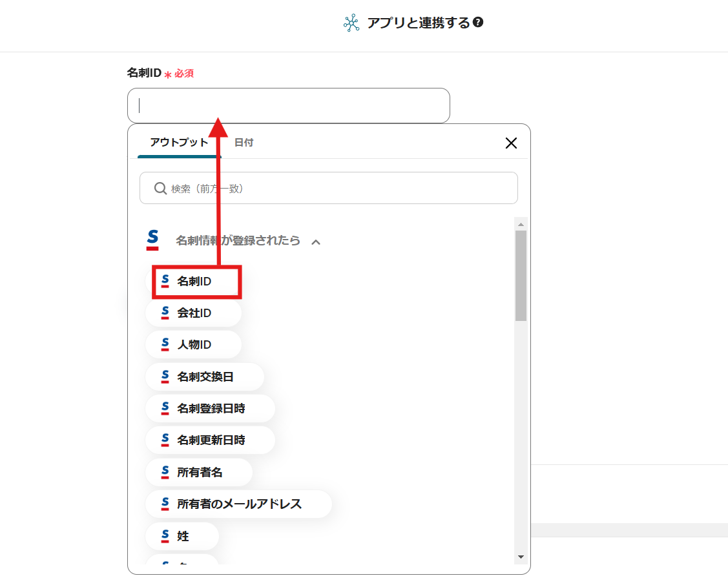Image resolution: width=728 pixels, height=578 pixels.
Task: Select the 名刺ID output chip
Action: coord(194,282)
